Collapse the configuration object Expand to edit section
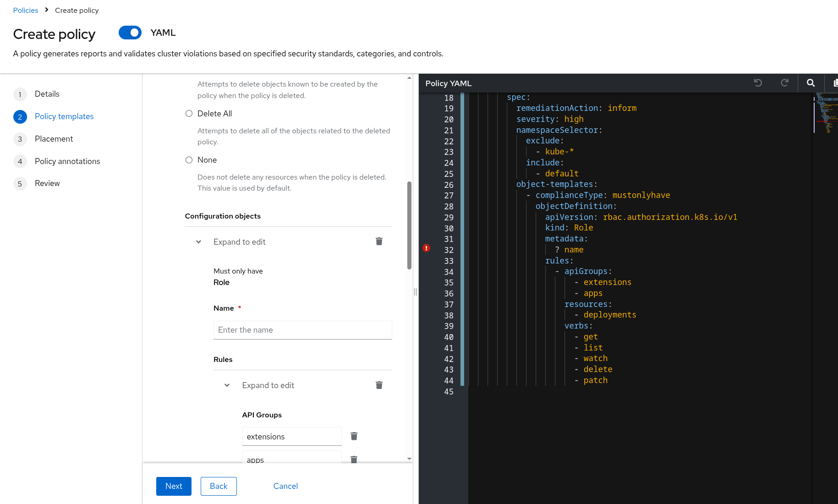Image resolution: width=838 pixels, height=504 pixels. (x=198, y=242)
